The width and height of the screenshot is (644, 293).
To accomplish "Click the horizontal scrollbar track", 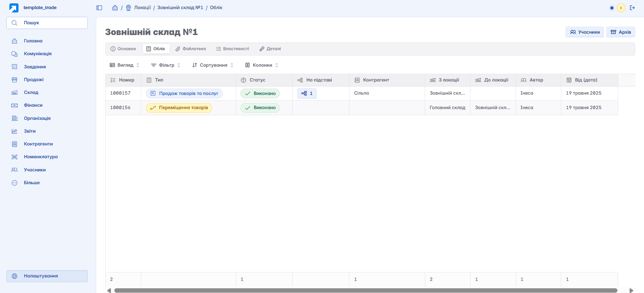I will tap(366, 290).
